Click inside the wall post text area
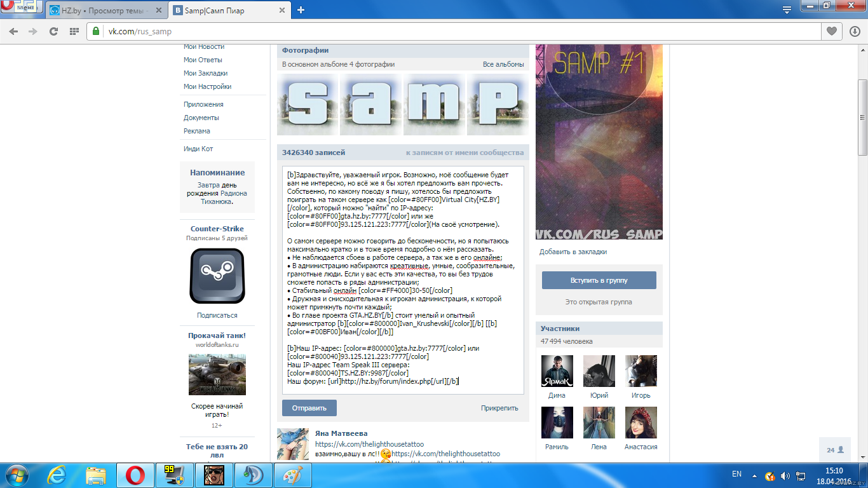Screen dimensions: 868x488 (403, 280)
